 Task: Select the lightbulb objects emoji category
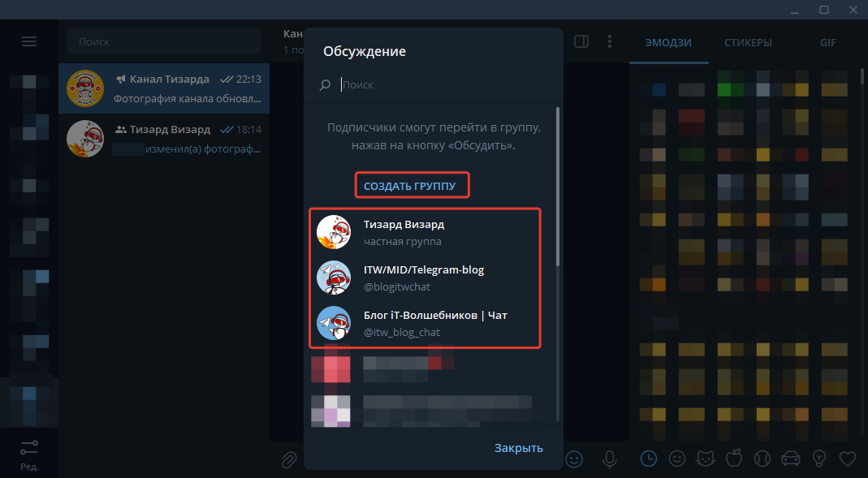819,458
